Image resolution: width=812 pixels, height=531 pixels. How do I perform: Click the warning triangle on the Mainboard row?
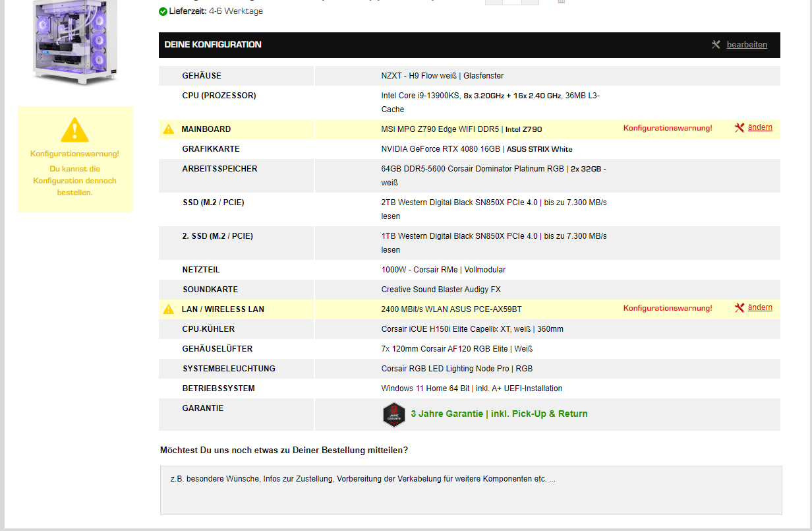pos(169,129)
